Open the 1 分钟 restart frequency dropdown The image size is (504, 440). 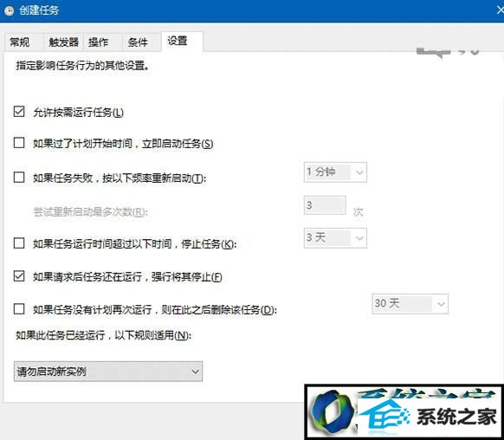pyautogui.click(x=335, y=172)
